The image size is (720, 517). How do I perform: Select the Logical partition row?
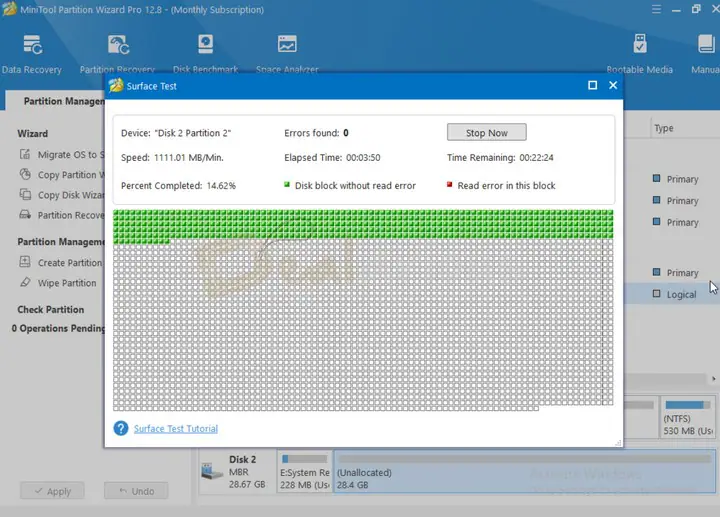click(x=672, y=294)
